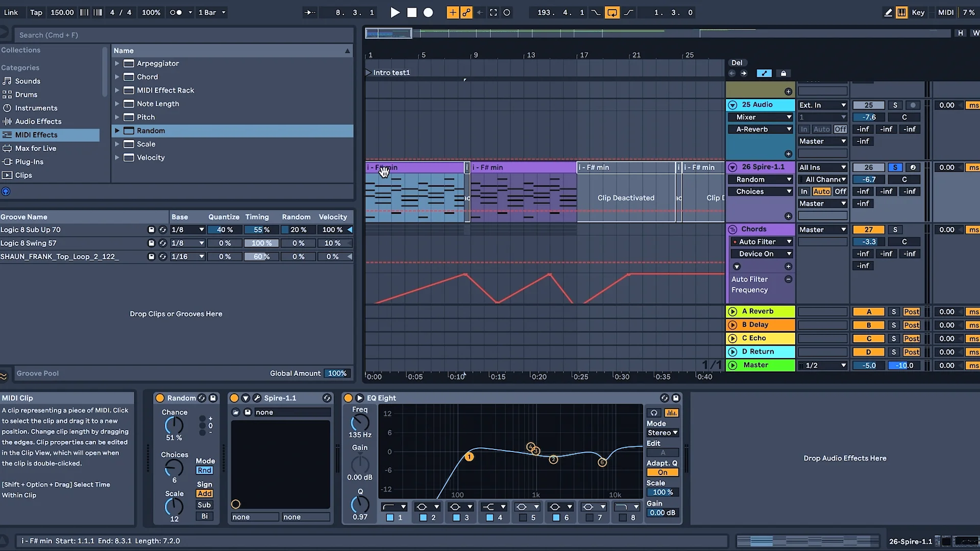Viewport: 980px width, 551px height.
Task: Expand the Arpeggiator folder
Action: click(x=117, y=64)
